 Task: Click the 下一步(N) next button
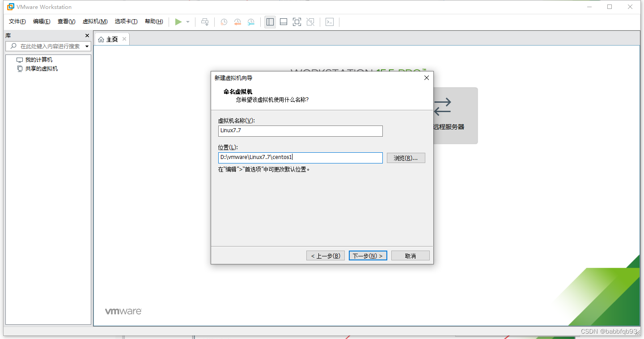[368, 256]
